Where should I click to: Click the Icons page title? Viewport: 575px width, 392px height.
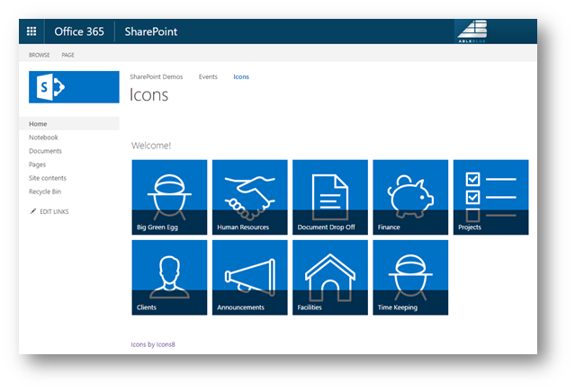[x=148, y=95]
